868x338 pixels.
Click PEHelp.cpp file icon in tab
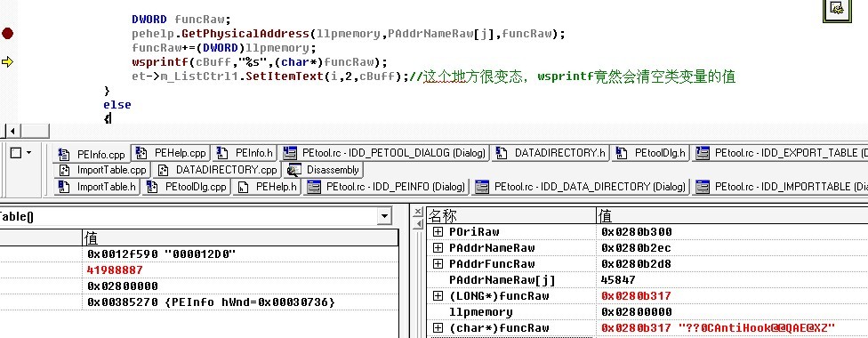click(x=141, y=153)
